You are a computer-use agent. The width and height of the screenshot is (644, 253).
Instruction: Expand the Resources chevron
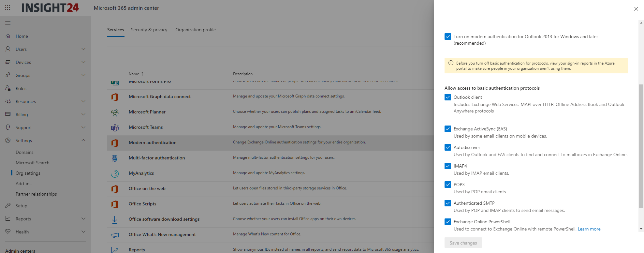[x=83, y=101]
